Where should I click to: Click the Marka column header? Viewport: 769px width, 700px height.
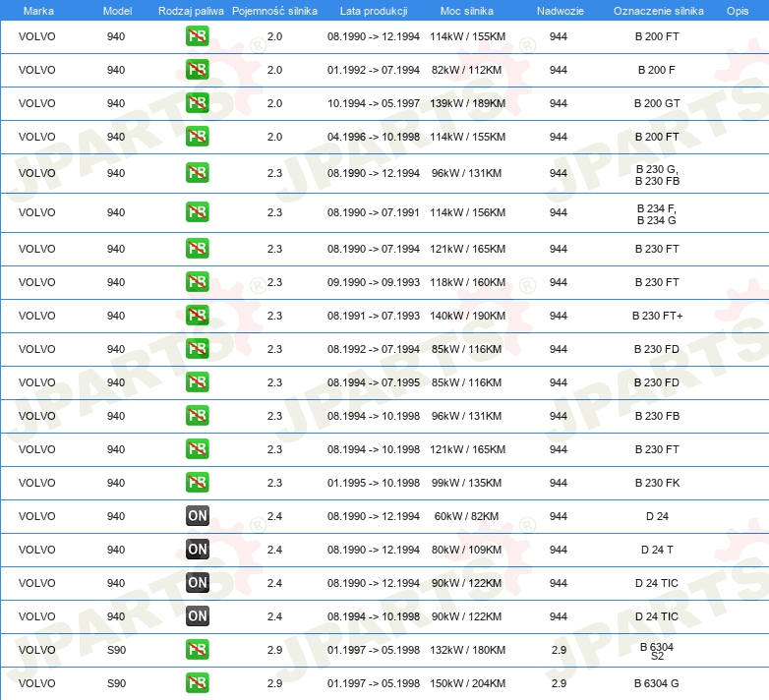point(37,10)
